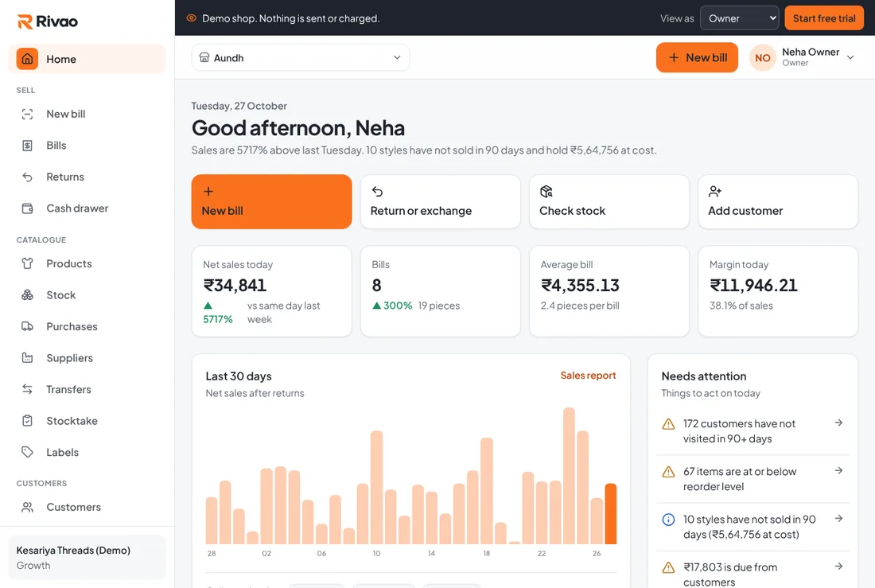Open Stock in the sidebar

[x=87, y=295]
